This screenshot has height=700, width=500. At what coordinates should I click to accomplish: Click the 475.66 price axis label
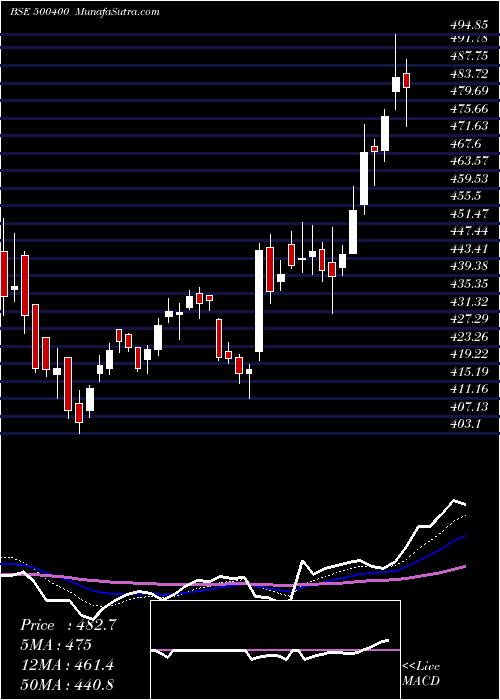point(469,108)
